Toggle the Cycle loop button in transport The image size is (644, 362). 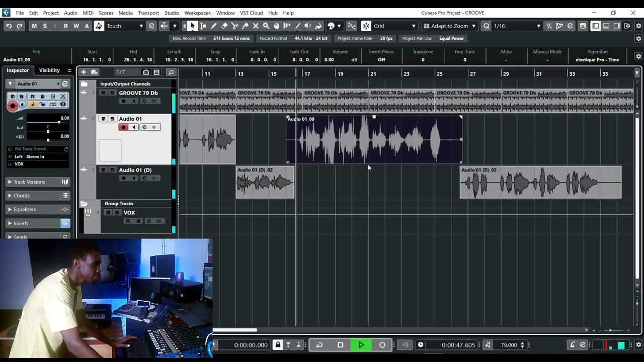319,345
